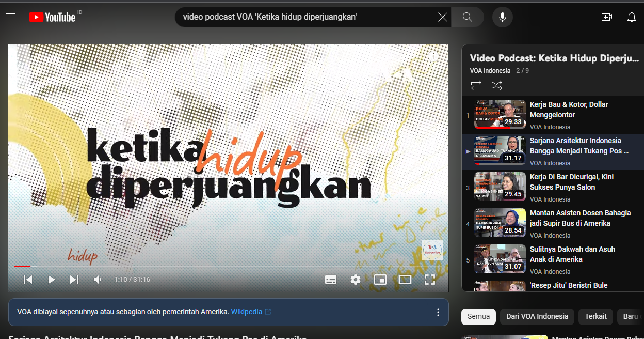Clear the search box text

click(x=442, y=17)
